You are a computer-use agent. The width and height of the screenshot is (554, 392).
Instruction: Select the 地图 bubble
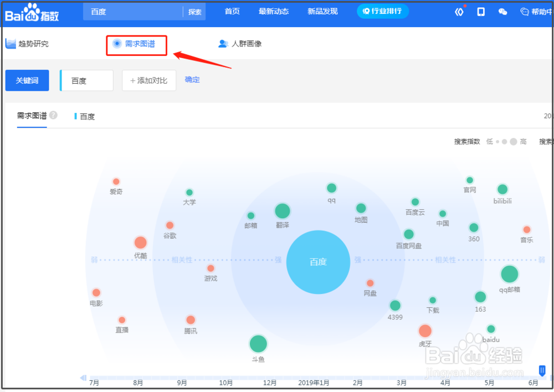pos(361,208)
